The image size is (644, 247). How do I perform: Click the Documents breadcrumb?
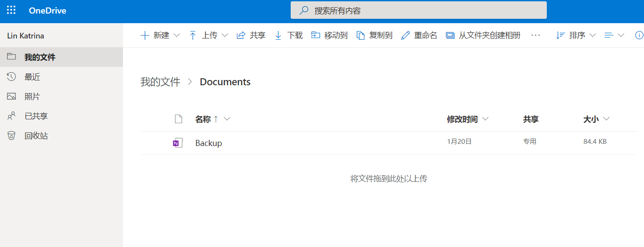(225, 82)
